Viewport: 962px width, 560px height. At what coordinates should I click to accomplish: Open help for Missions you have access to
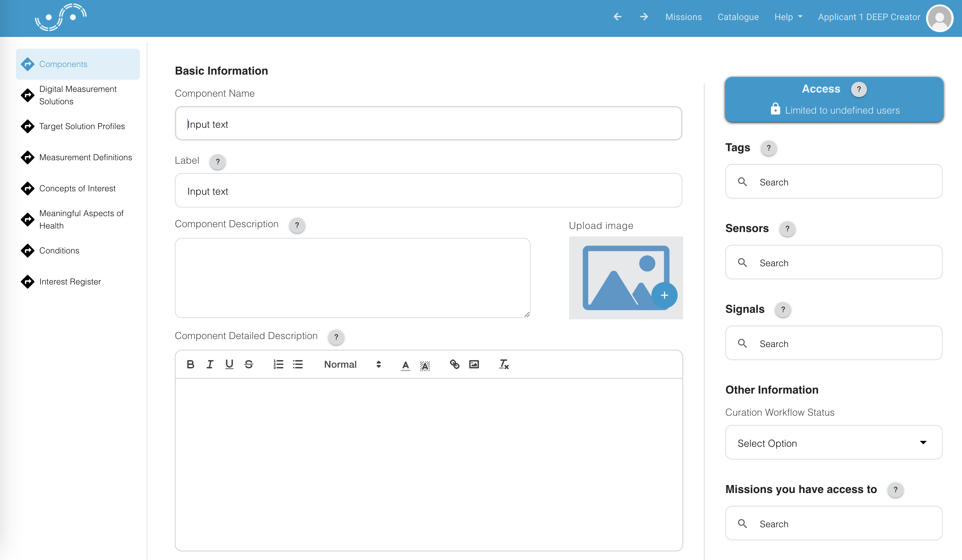click(x=896, y=490)
